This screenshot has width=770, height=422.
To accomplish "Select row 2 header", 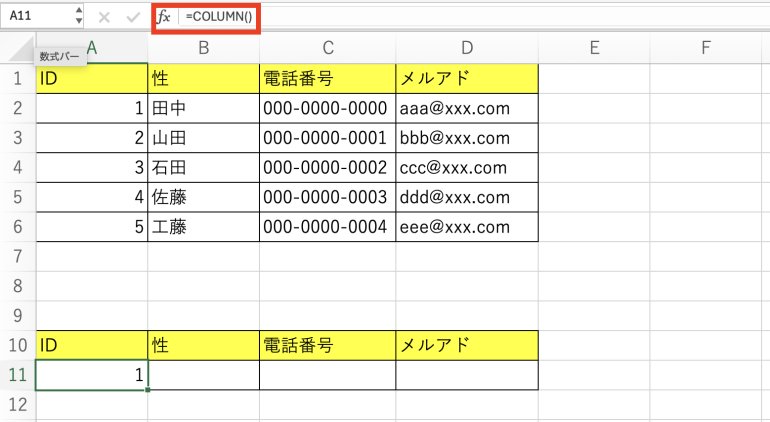I will click(x=18, y=108).
